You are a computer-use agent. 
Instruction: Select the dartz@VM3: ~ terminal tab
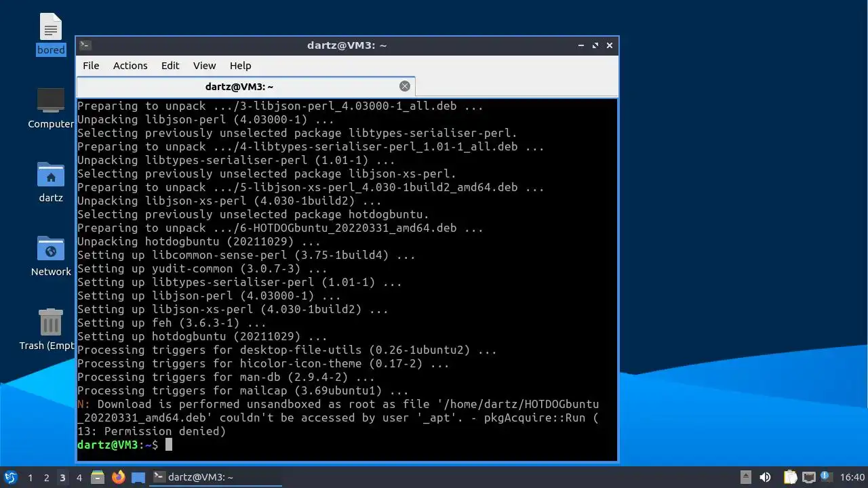point(245,87)
